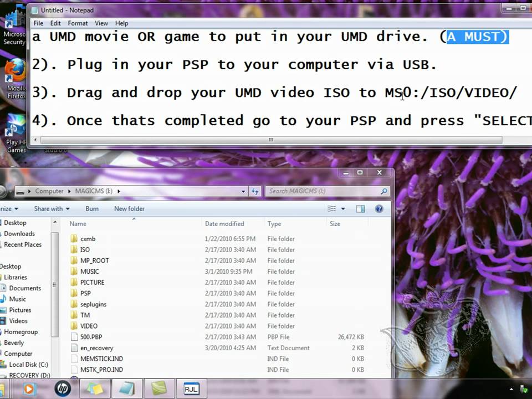Select Recent Places in navigation pane
The image size is (532, 399).
(22, 244)
